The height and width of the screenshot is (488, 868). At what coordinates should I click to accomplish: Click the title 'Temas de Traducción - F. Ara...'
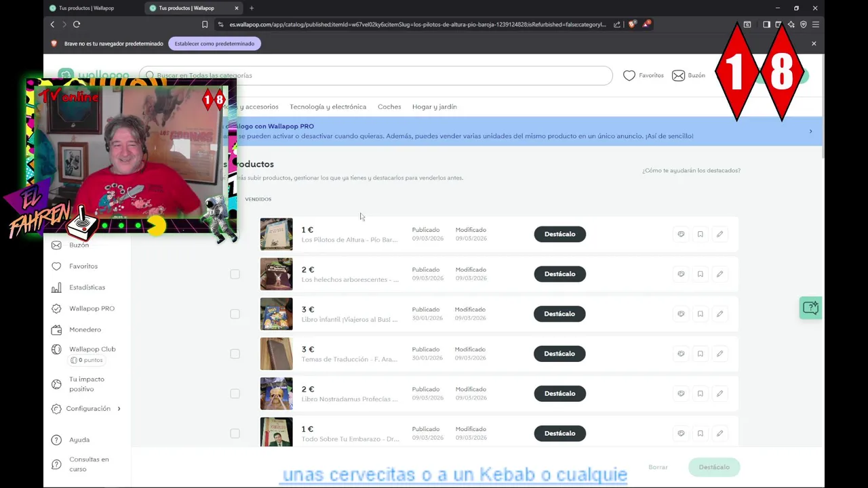[x=349, y=359]
